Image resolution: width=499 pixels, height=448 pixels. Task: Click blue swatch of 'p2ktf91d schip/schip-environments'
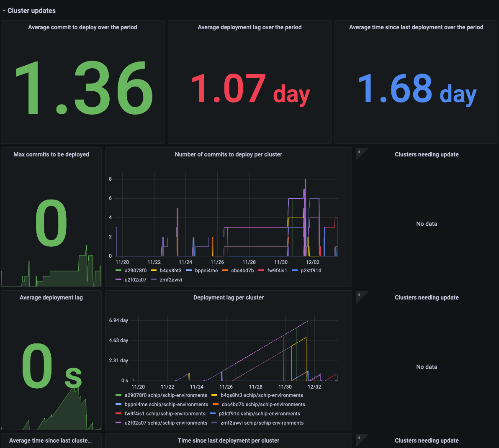[213, 414]
